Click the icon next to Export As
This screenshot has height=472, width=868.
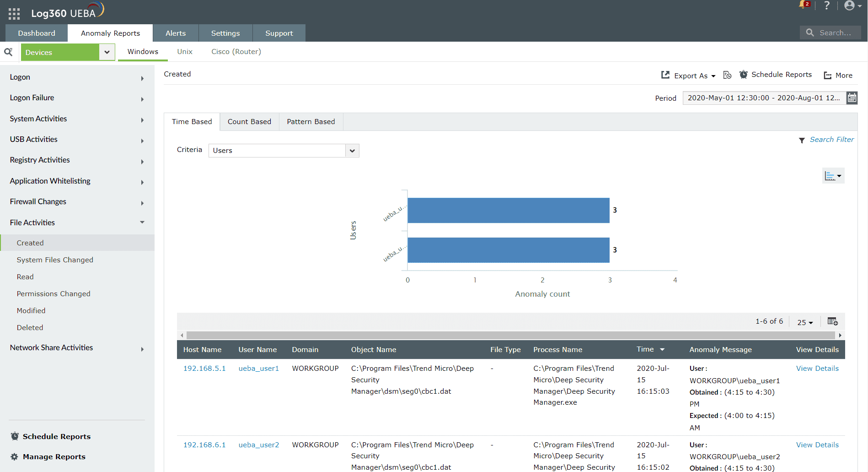[727, 75]
